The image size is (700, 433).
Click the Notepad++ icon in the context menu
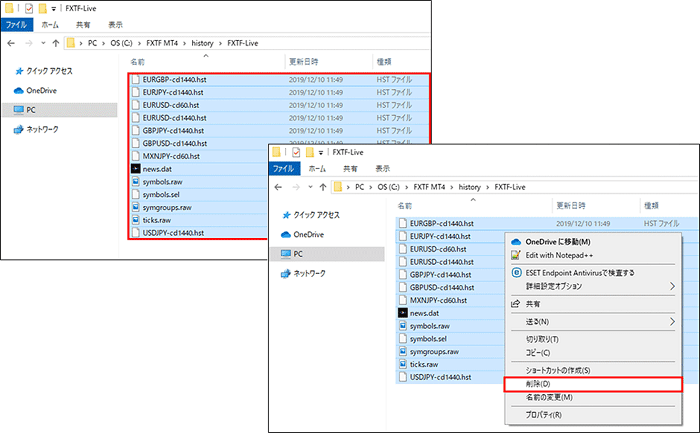[x=516, y=255]
